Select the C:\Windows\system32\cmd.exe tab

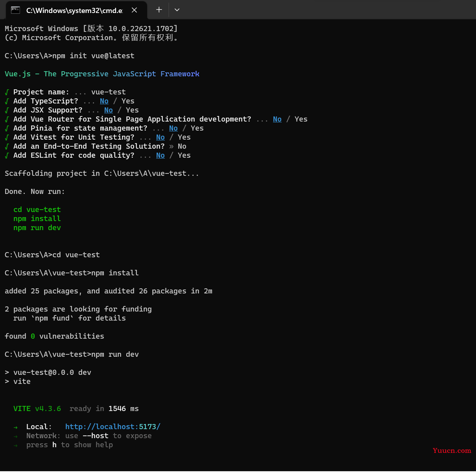[x=76, y=10]
